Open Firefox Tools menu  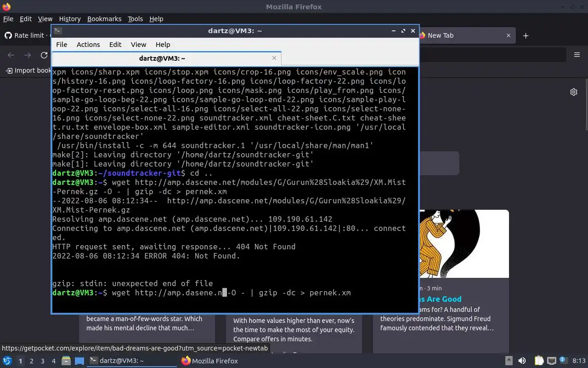[x=135, y=19]
